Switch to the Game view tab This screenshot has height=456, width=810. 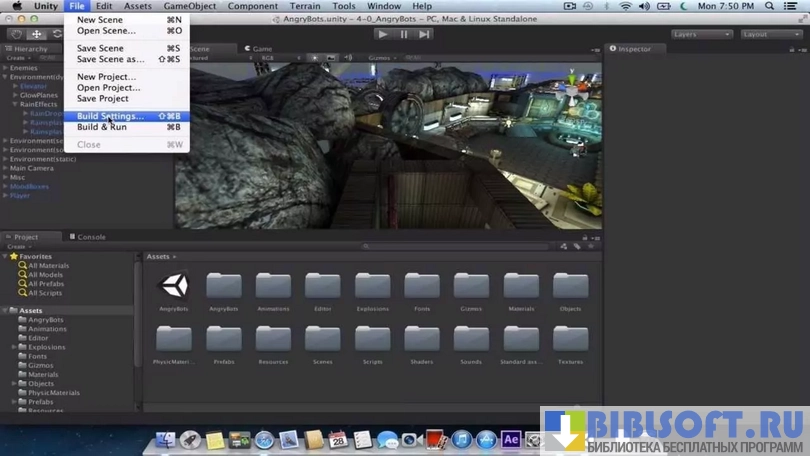pyautogui.click(x=261, y=48)
